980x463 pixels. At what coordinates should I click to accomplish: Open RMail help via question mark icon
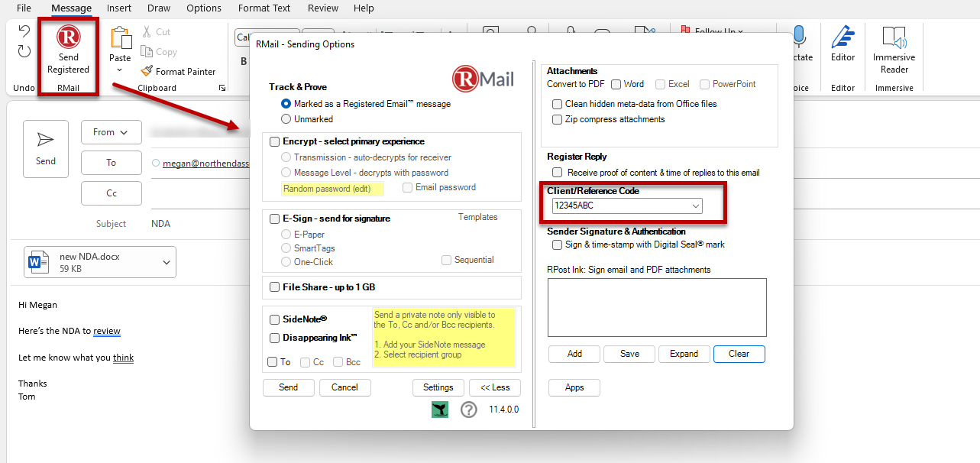(x=468, y=410)
